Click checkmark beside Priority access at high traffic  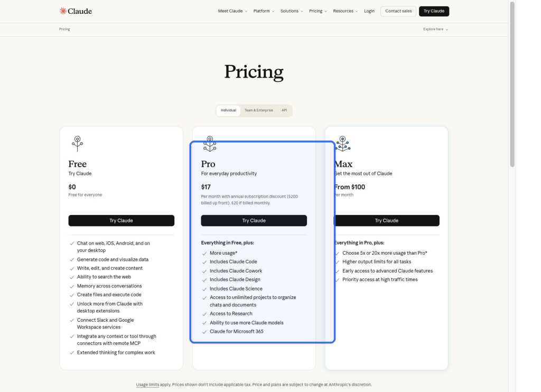337,280
